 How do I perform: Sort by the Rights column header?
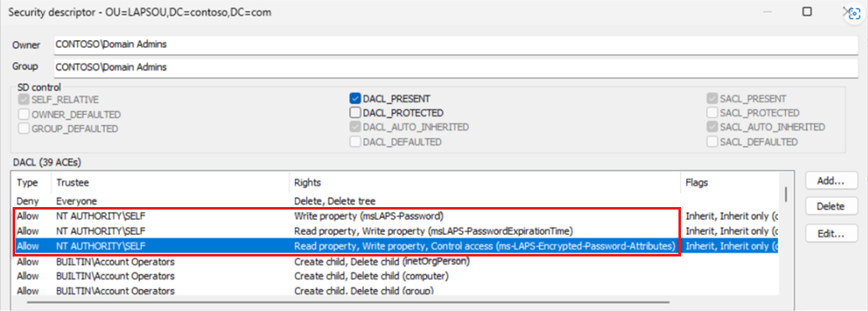point(485,182)
